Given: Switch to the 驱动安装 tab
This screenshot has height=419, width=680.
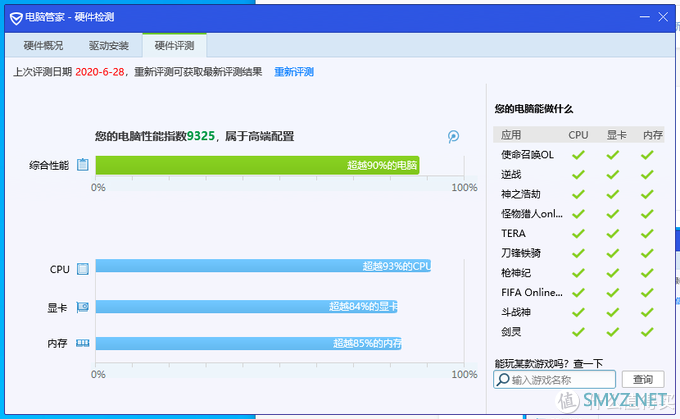Looking at the screenshot, I should pos(108,46).
